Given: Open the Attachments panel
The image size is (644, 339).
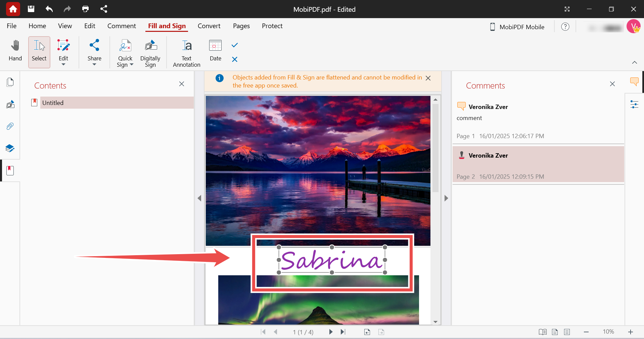Looking at the screenshot, I should [x=10, y=126].
